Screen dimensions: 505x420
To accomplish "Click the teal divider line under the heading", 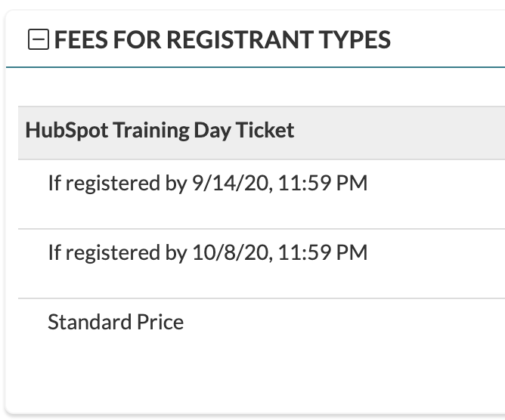I will point(256,67).
